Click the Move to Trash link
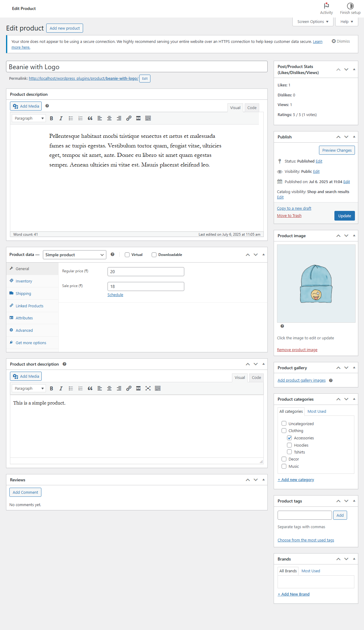 click(x=289, y=215)
